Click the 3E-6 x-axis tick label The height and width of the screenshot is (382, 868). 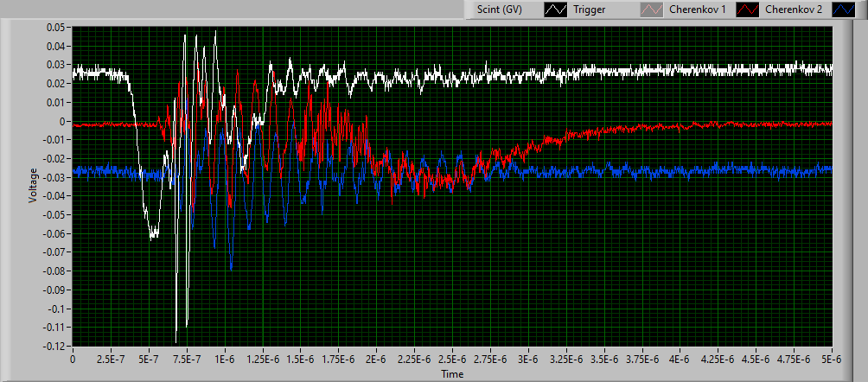(x=528, y=359)
